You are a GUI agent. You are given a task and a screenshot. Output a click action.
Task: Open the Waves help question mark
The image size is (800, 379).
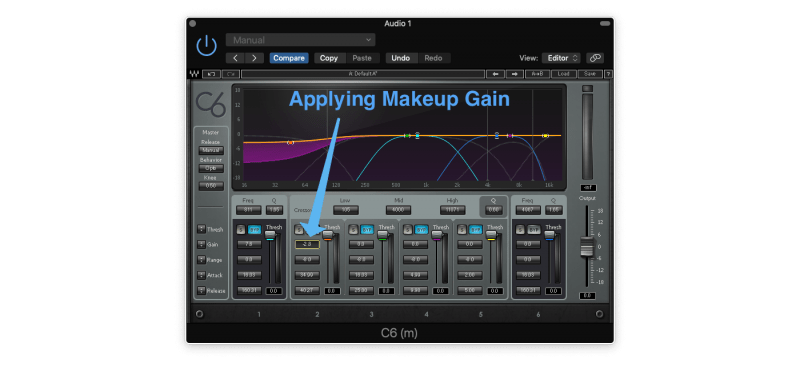tap(608, 74)
